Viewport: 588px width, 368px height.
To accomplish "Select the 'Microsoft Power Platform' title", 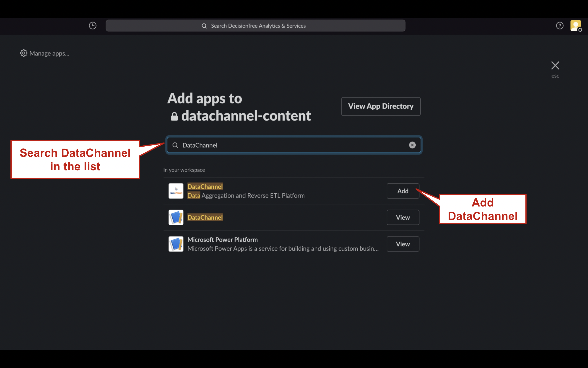I will (222, 239).
